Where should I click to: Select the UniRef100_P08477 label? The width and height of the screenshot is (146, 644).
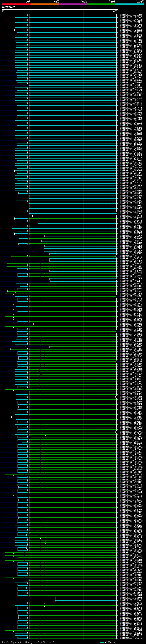click(131, 241)
